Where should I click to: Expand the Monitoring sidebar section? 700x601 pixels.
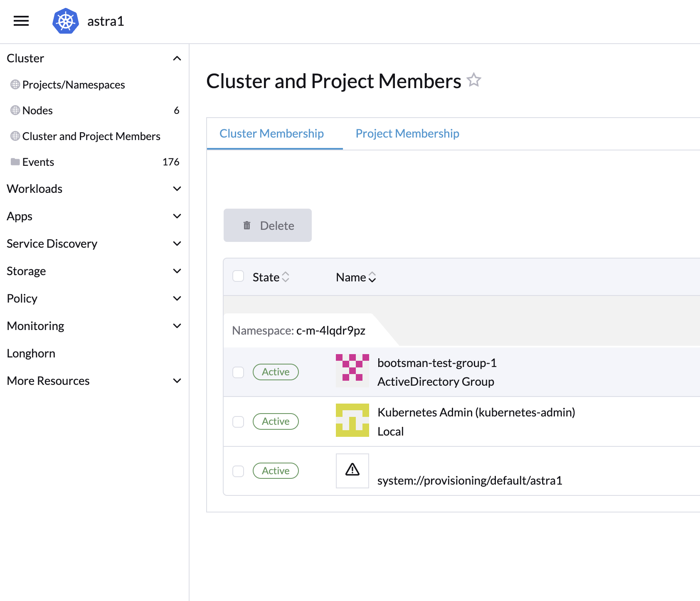(177, 326)
